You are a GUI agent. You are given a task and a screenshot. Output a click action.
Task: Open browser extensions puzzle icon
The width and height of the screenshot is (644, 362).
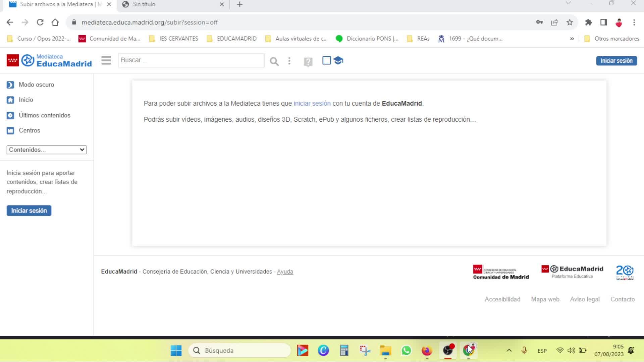588,22
